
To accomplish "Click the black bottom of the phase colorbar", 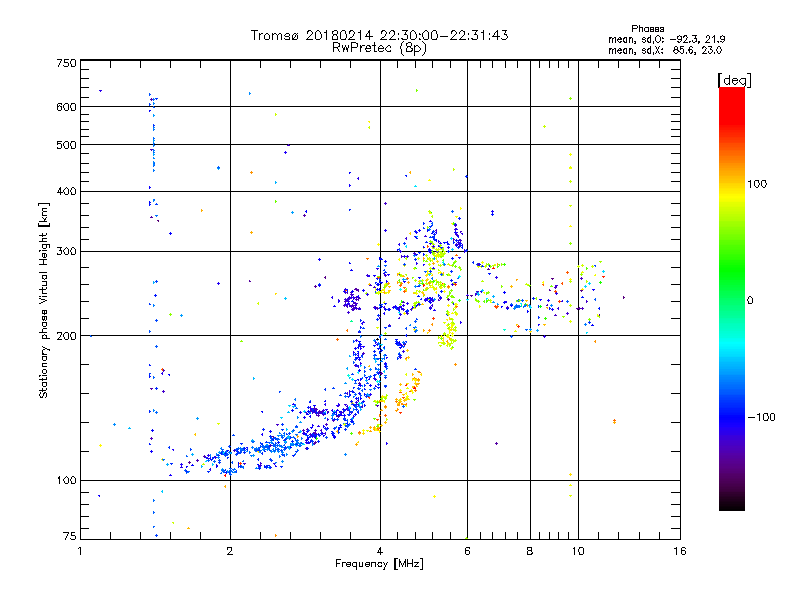I will coord(732,504).
